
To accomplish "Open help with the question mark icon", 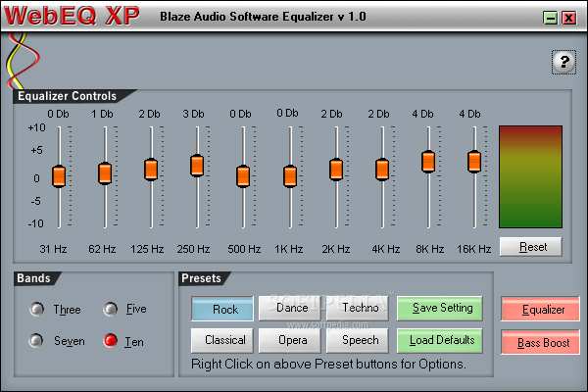I will pos(563,62).
